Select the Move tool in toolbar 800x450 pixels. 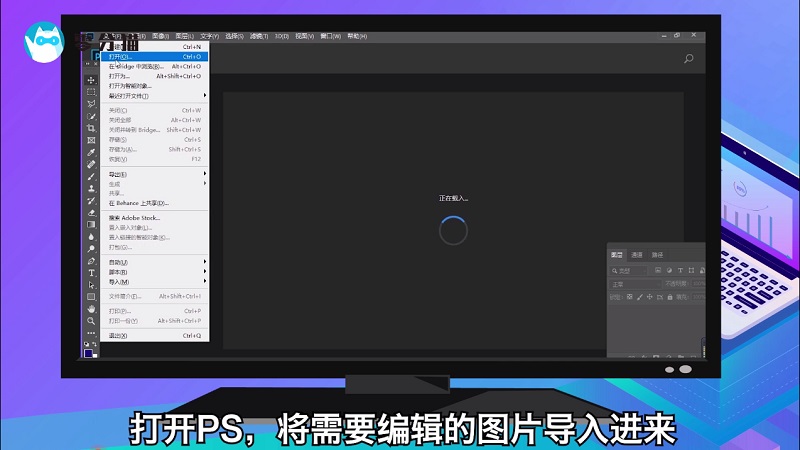pos(91,80)
